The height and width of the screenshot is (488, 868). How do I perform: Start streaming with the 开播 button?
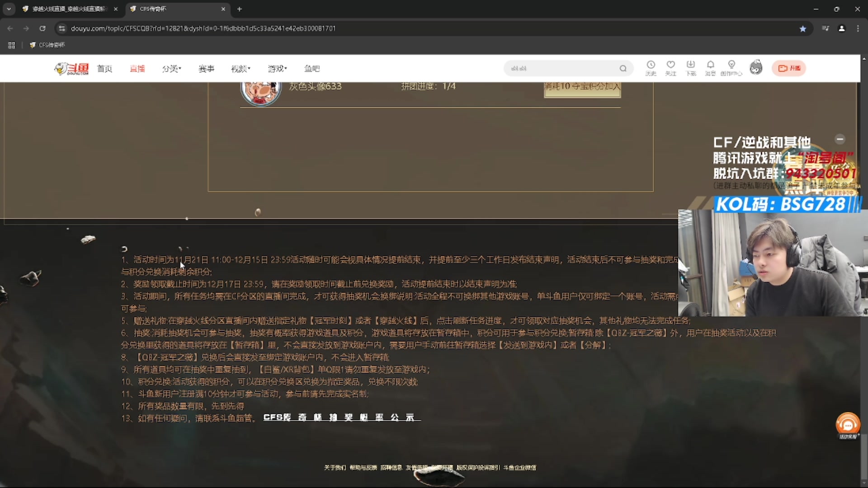789,68
